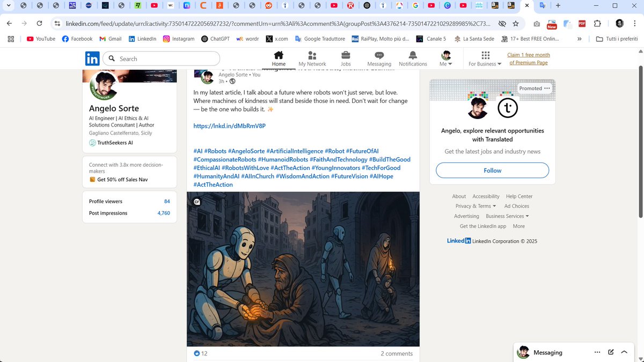Open the tab search dropdown arrow

pos(8,6)
